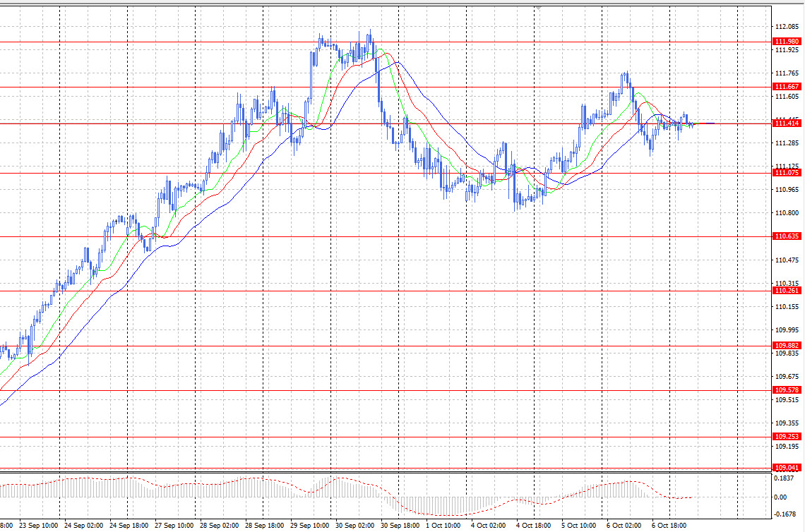Click the 6 Oct 18:00 time label
This screenshot has width=805, height=532.
669,526
